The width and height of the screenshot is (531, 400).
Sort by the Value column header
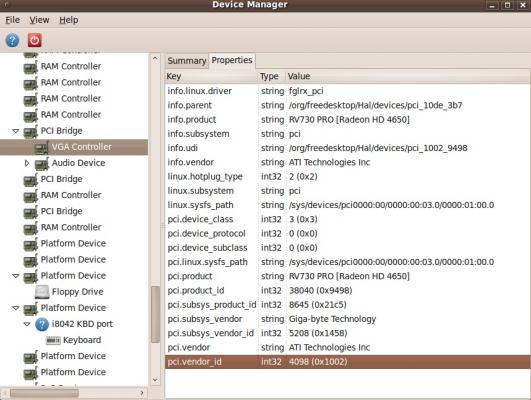tap(408, 76)
